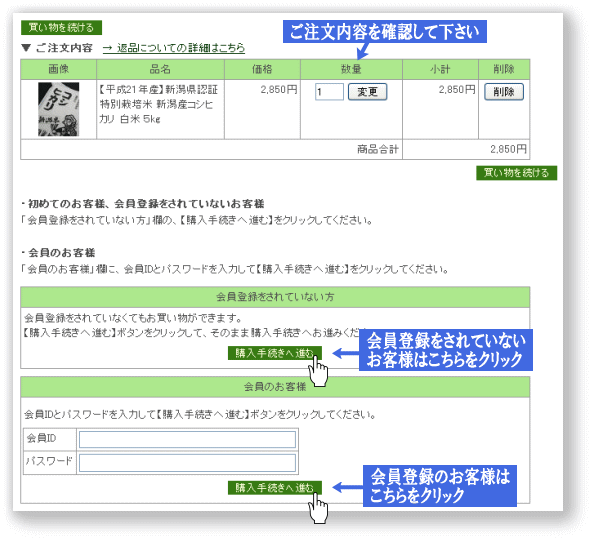Click the 会員のお客様 section header
Image resolution: width=593 pixels, height=541 pixels.
[275, 387]
